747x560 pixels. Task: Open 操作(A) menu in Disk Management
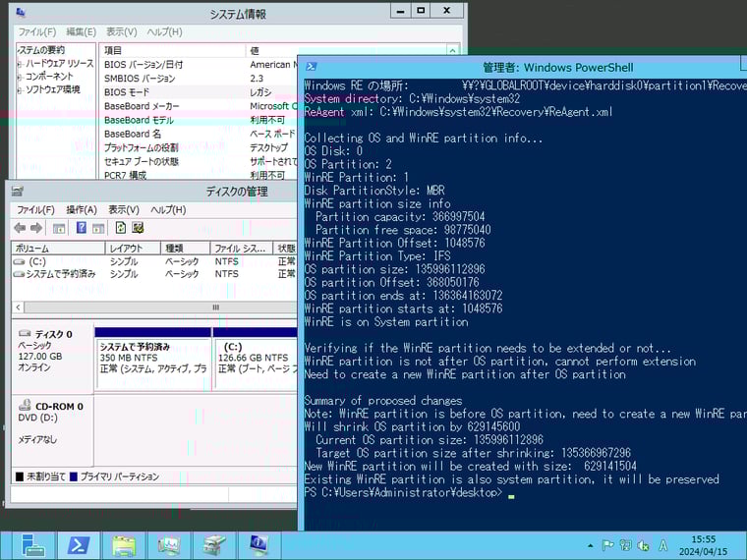82,210
